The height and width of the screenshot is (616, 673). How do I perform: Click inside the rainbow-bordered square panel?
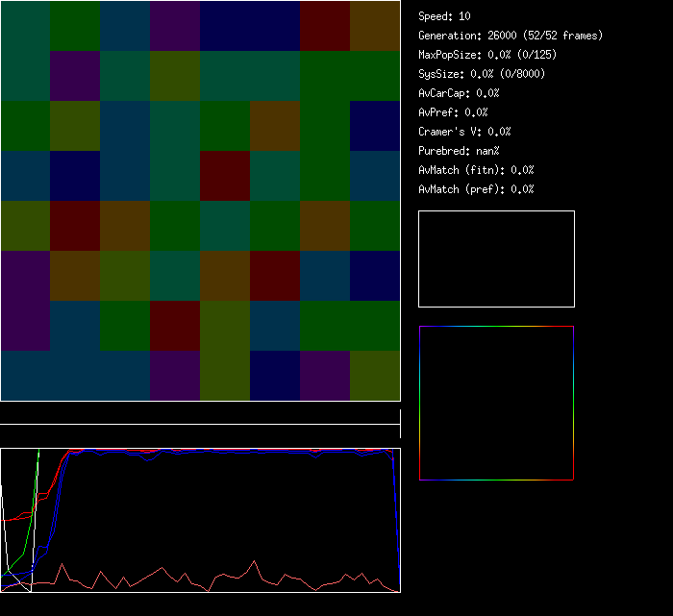click(496, 403)
